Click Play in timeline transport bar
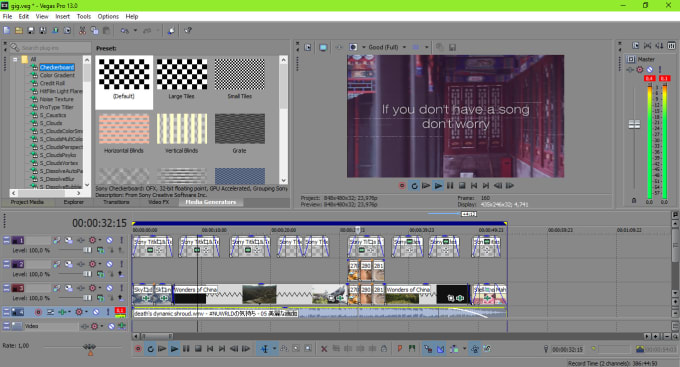Image resolution: width=680 pixels, height=367 pixels. pyautogui.click(x=174, y=349)
